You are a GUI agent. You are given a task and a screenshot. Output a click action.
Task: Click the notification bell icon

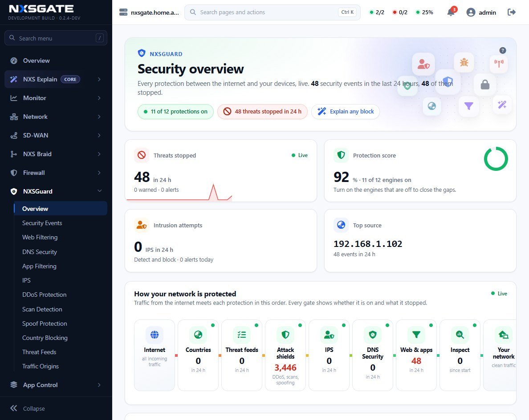pos(451,12)
